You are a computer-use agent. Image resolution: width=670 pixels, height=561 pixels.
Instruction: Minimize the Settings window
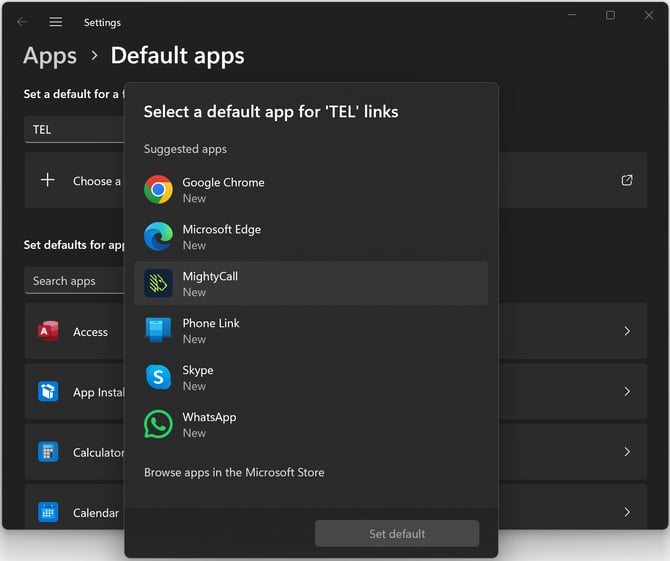point(572,15)
